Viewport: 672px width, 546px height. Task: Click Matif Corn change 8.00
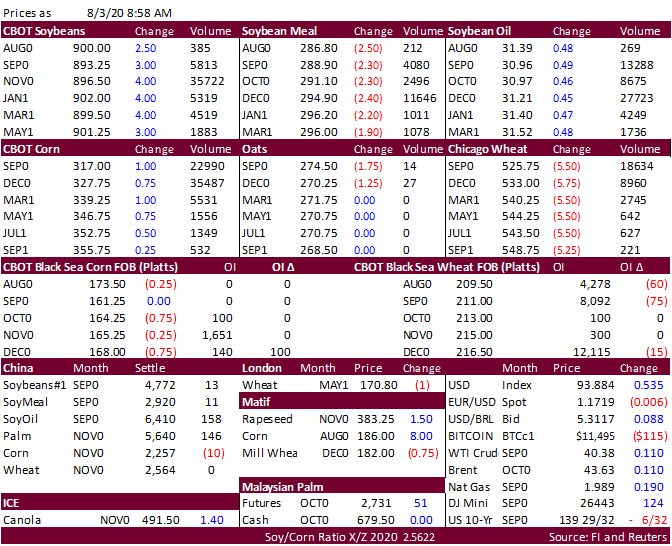pos(421,436)
